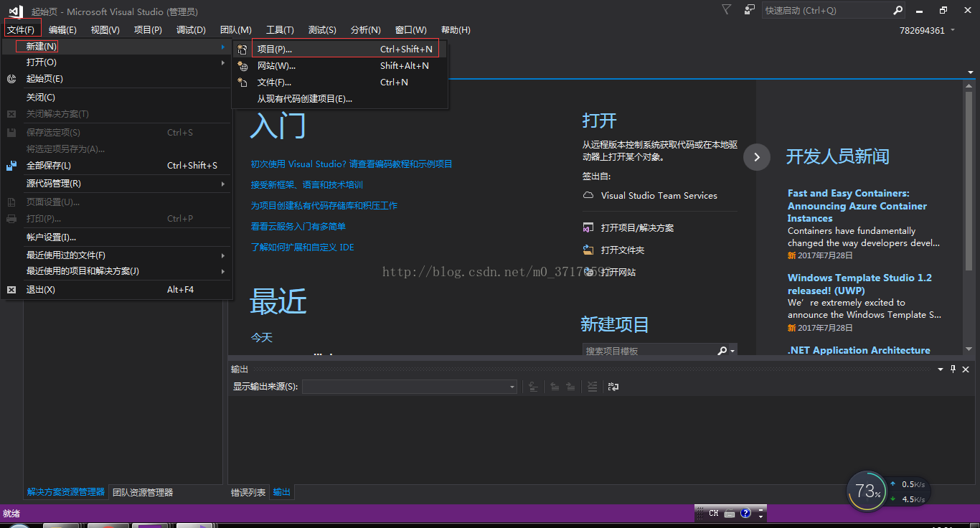Click the go to previous message icon

[x=555, y=387]
